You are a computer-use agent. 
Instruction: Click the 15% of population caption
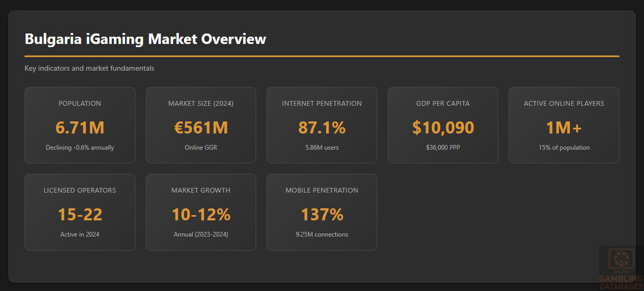pyautogui.click(x=564, y=148)
